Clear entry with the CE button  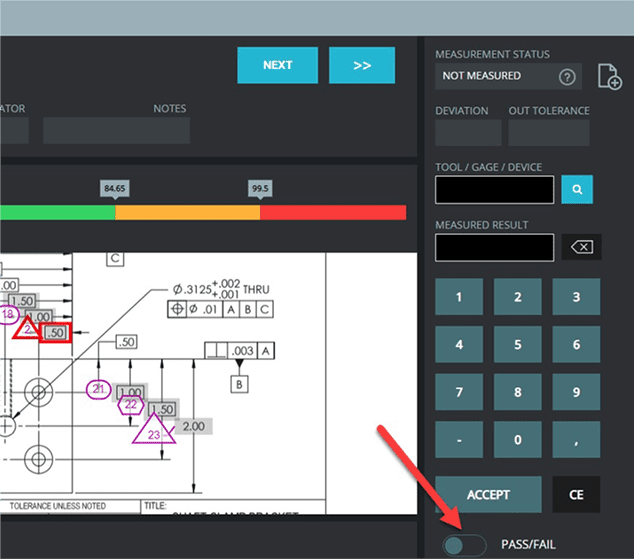576,494
